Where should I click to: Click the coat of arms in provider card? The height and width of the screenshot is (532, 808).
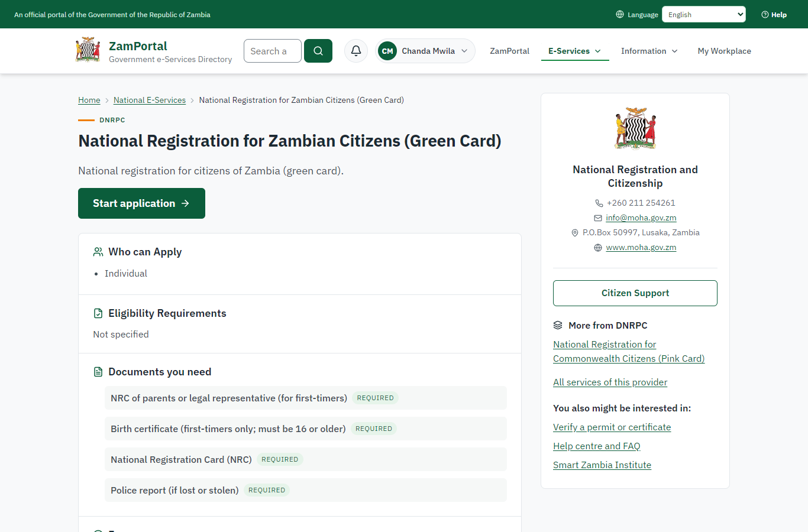click(635, 128)
